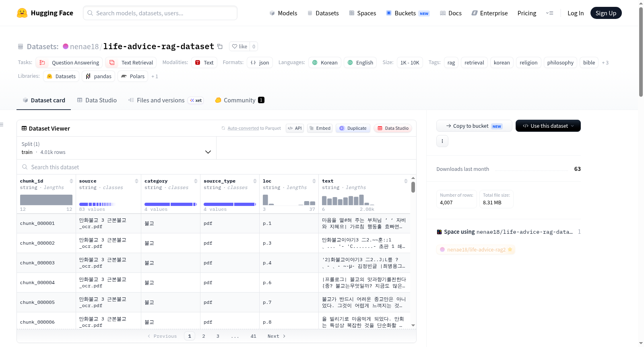Go to page 3 of rows
Screen dimensions: 644x347
click(218, 336)
